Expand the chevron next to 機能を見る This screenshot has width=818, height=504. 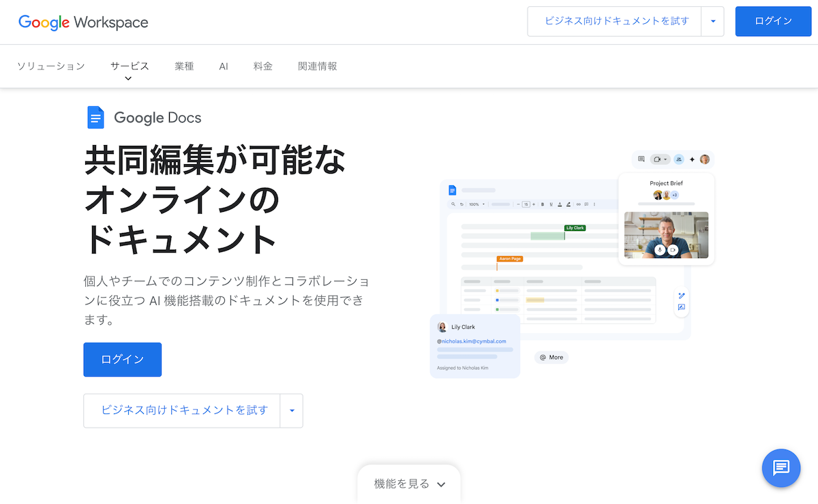441,484
